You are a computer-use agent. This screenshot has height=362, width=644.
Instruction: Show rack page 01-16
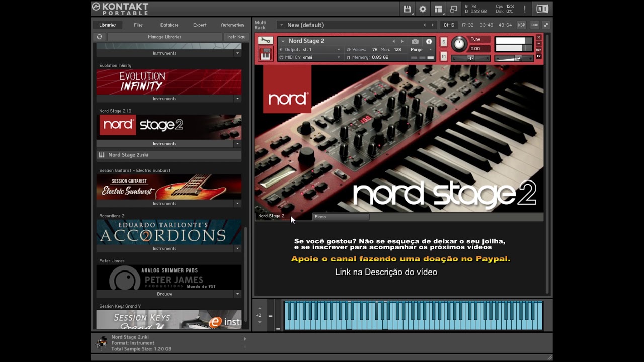448,25
